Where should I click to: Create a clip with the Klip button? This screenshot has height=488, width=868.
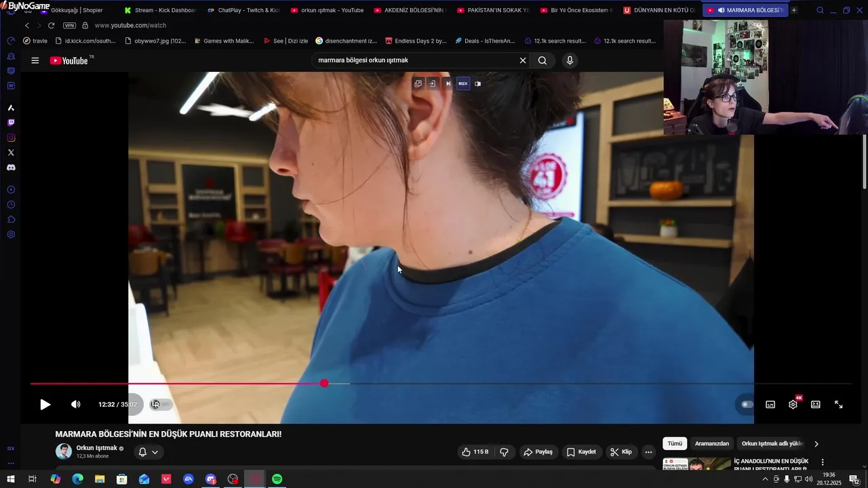click(620, 452)
